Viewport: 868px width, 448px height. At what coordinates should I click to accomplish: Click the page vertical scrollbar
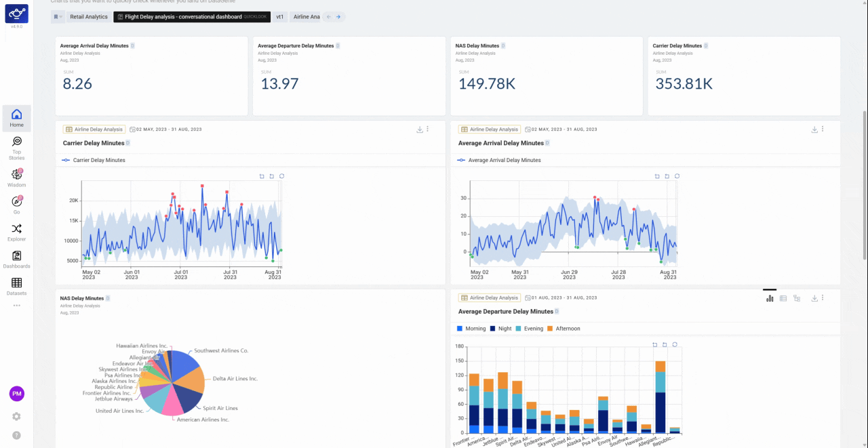pyautogui.click(x=865, y=185)
